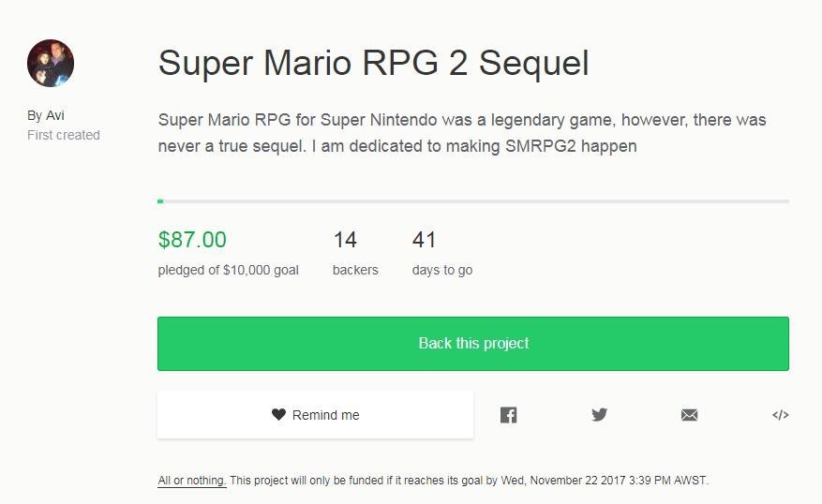Click the green funding progress bar

(161, 200)
